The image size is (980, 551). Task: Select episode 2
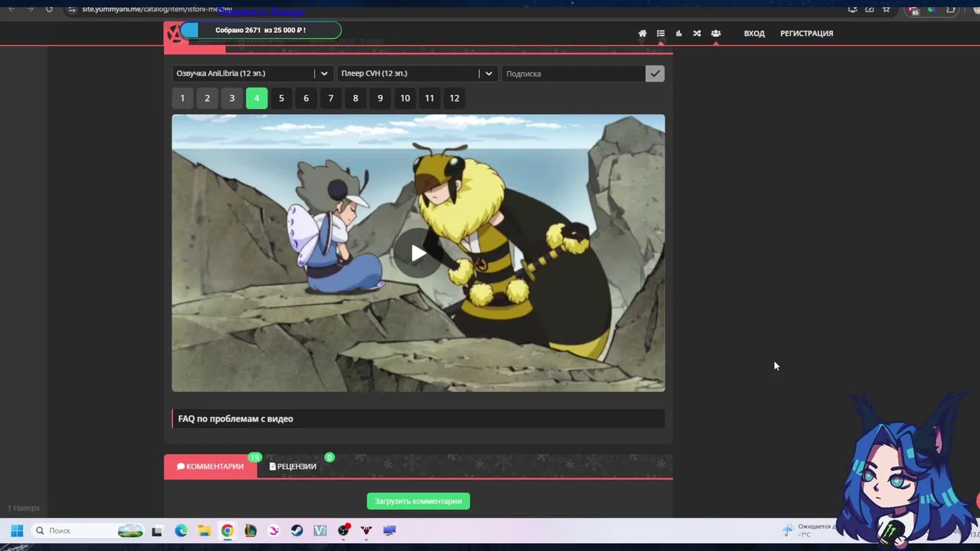tap(207, 98)
